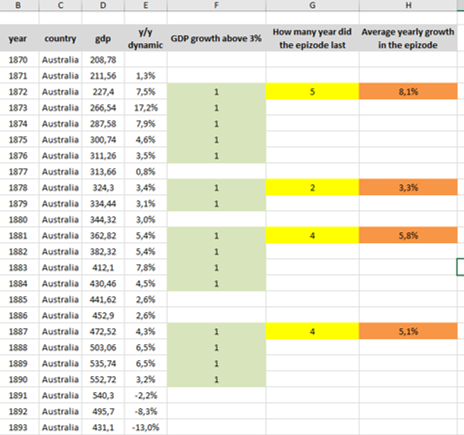Select gdp value 362,82
The image size is (464, 435).
tap(103, 236)
